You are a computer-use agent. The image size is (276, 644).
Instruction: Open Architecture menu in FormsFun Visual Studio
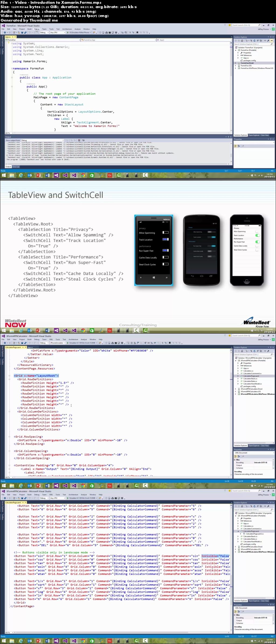point(67,29)
